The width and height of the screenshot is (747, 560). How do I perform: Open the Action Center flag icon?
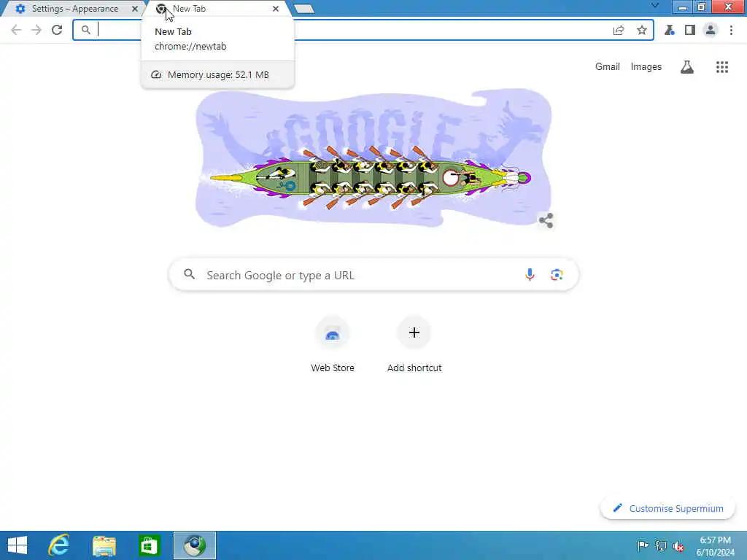point(643,545)
